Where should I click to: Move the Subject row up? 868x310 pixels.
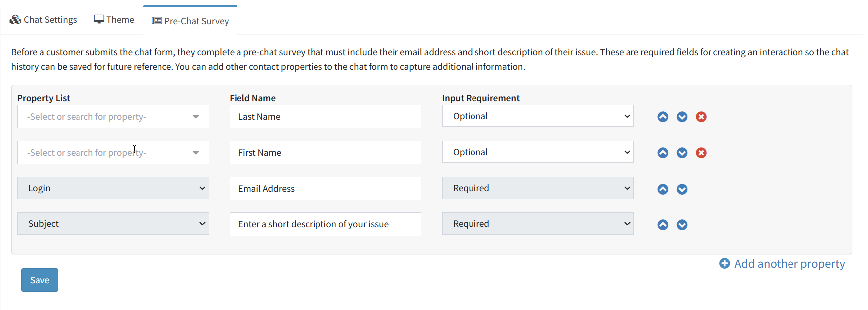tap(663, 225)
